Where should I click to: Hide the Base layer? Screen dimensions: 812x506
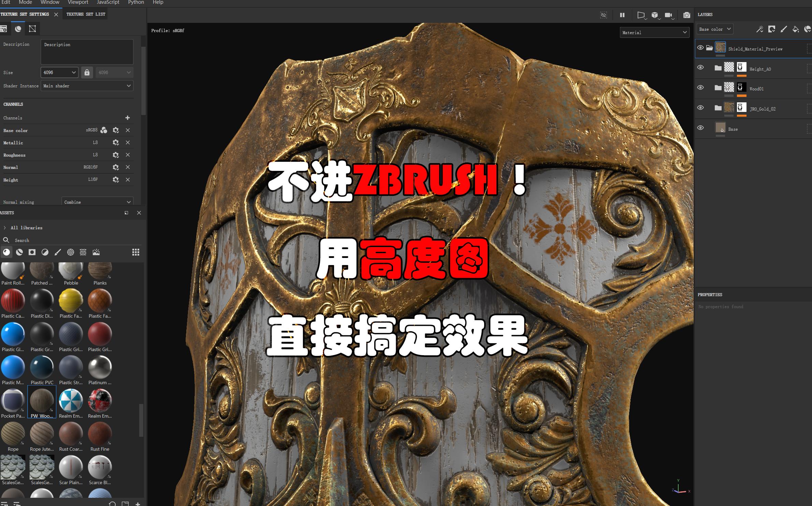[x=700, y=128]
